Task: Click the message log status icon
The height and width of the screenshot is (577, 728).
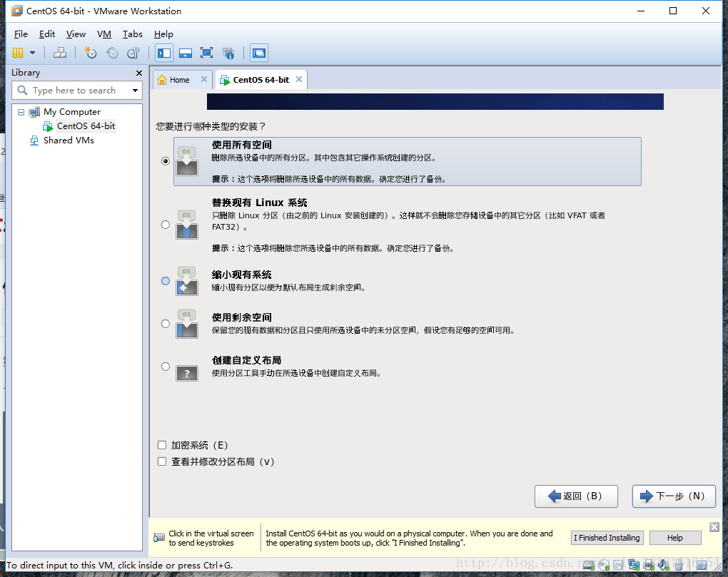Action: (x=701, y=564)
